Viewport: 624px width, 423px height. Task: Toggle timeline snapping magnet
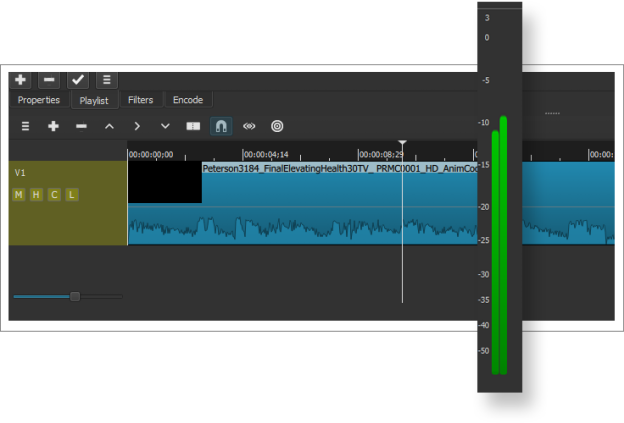(222, 126)
